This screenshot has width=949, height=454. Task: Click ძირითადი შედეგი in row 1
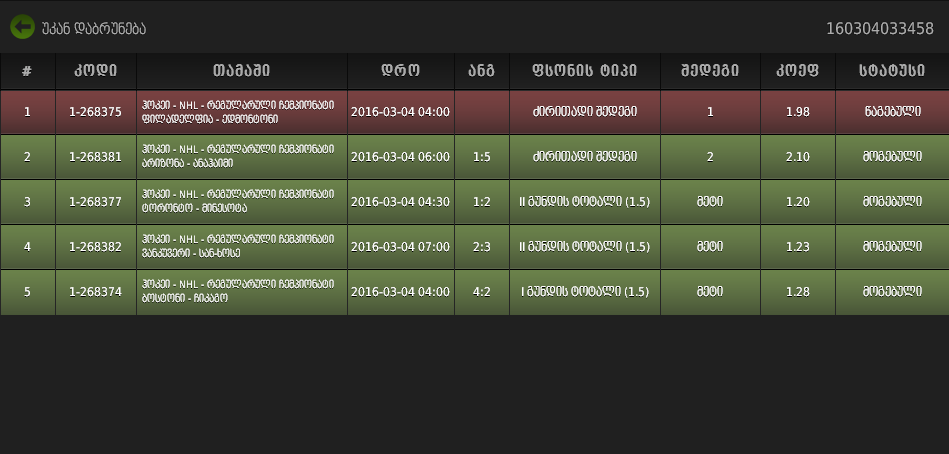tap(585, 112)
